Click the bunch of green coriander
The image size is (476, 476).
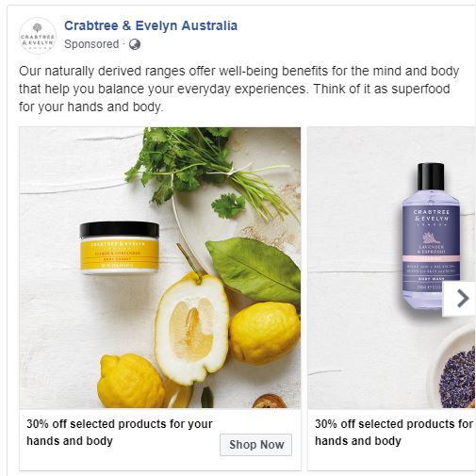point(201,170)
